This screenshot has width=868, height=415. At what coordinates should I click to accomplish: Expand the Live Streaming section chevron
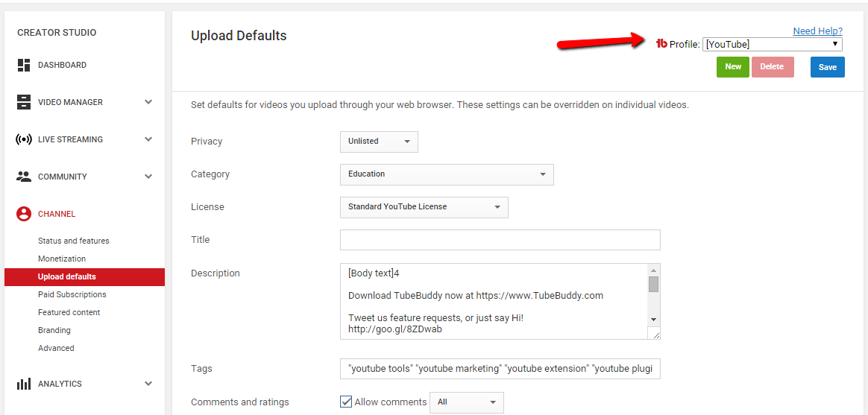tap(148, 139)
